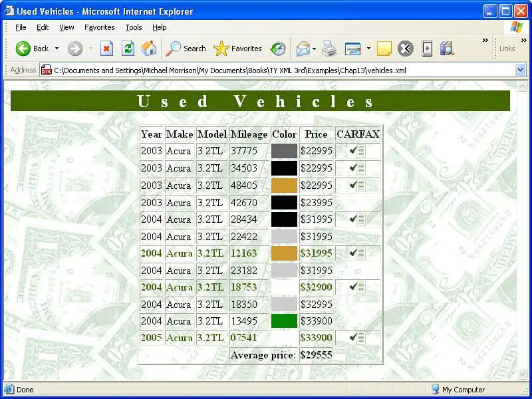Click the vertical scrollbar up arrow
The width and height of the screenshot is (532, 399).
pyautogui.click(x=522, y=86)
